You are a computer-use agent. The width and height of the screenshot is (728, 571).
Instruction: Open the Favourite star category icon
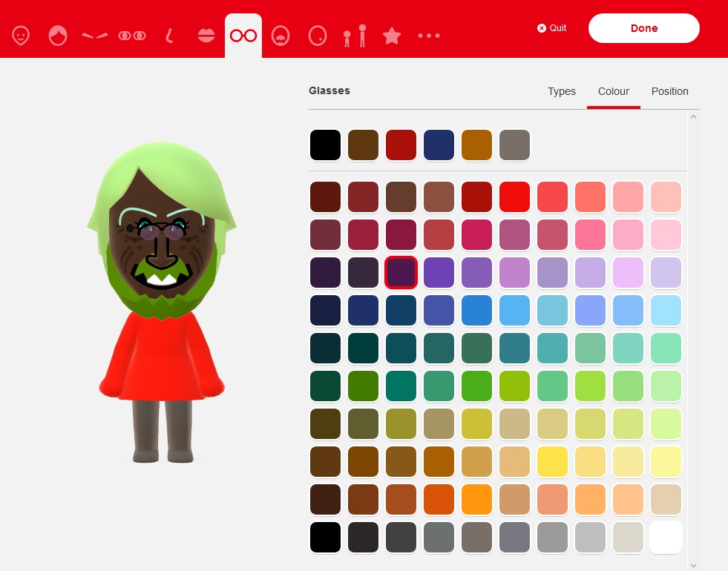click(x=392, y=36)
